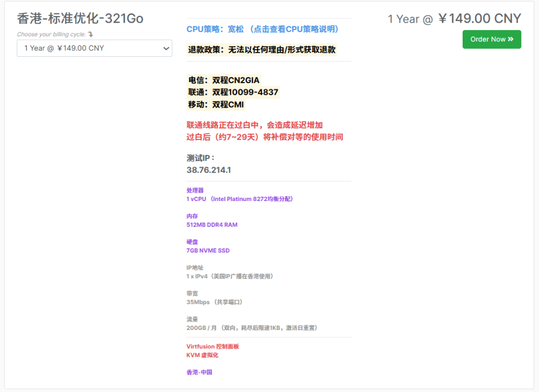
Task: Click the 移动 双程CMI line
Action: coord(216,104)
